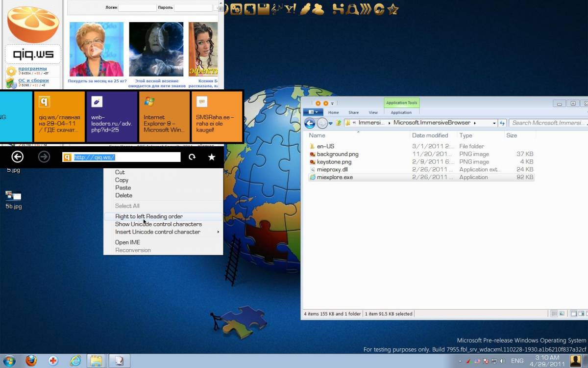Click the Yahoo gold icon on desktop bar
This screenshot has height=368, width=588.
291,8
